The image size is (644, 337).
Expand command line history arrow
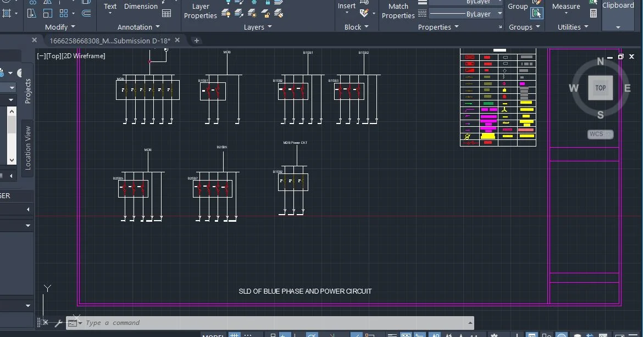[x=470, y=323]
